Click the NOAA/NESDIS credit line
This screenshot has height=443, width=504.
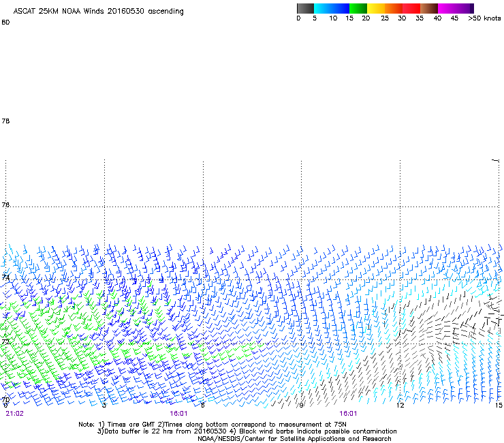point(294,439)
